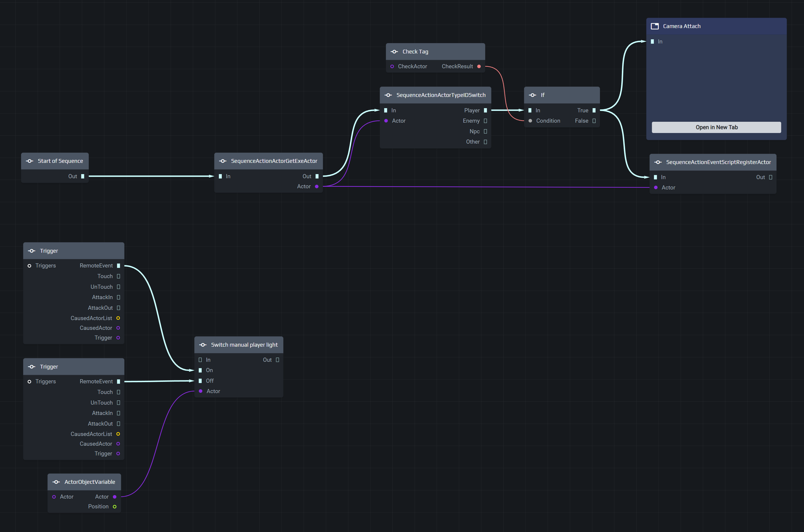Click upper Trigger CausedActorList port
Image resolution: width=804 pixels, height=532 pixels.
[x=118, y=318]
